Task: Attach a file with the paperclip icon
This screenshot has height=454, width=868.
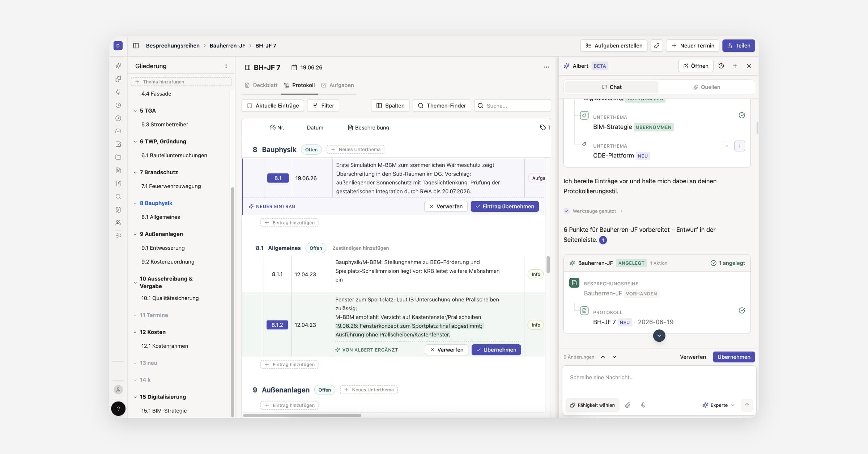Action: click(628, 405)
